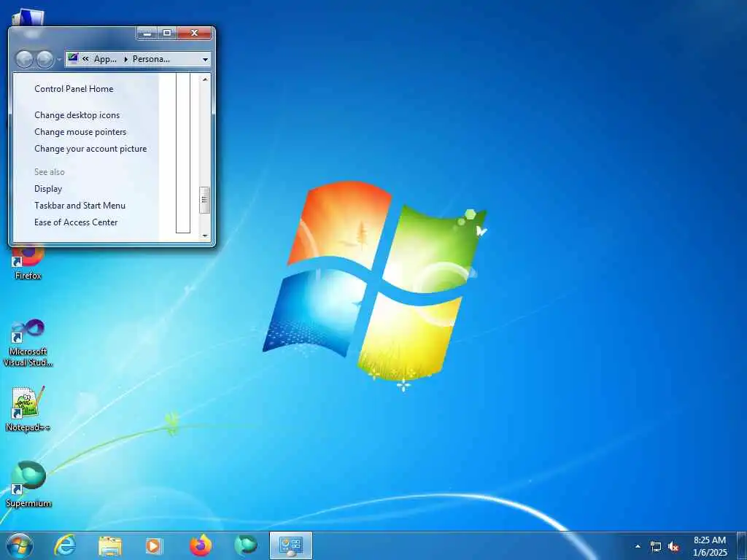Screen dimensions: 747x560
Task: Click the Forward navigation button
Action: click(x=44, y=60)
